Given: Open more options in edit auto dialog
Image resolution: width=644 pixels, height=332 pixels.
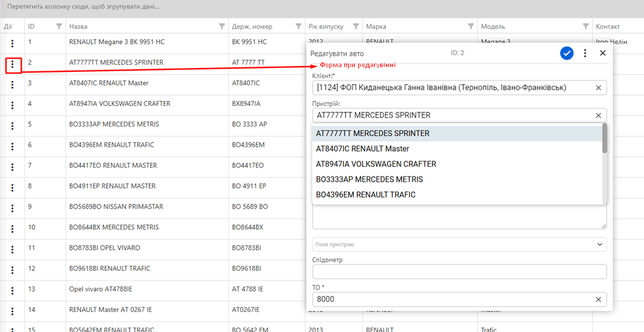Looking at the screenshot, I should coord(585,53).
